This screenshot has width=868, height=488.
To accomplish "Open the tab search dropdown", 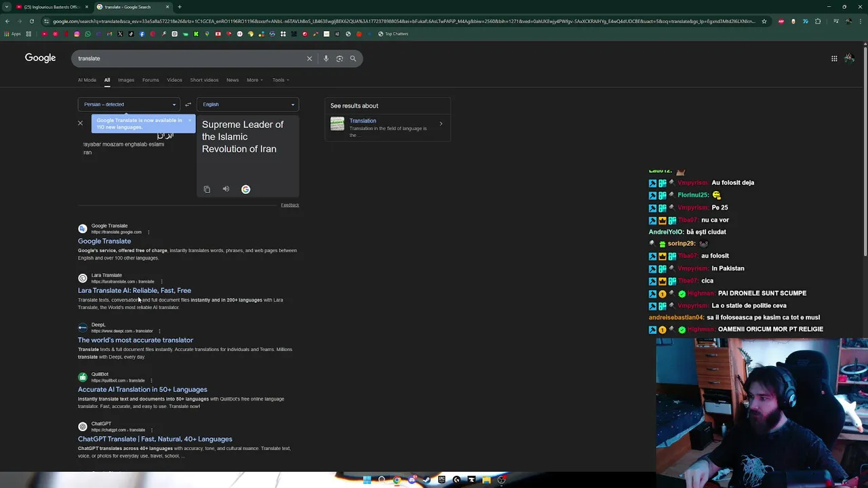I will tap(6, 7).
